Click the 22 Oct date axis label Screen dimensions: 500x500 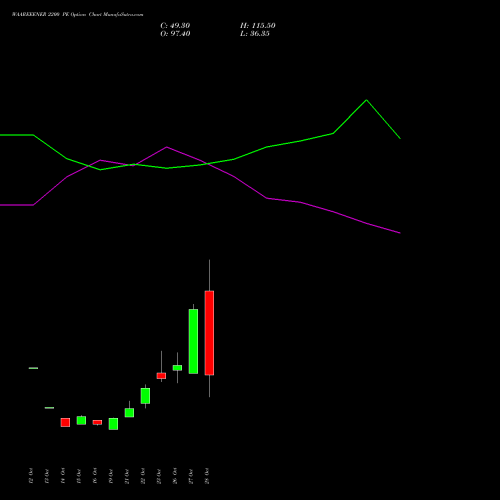click(x=143, y=476)
